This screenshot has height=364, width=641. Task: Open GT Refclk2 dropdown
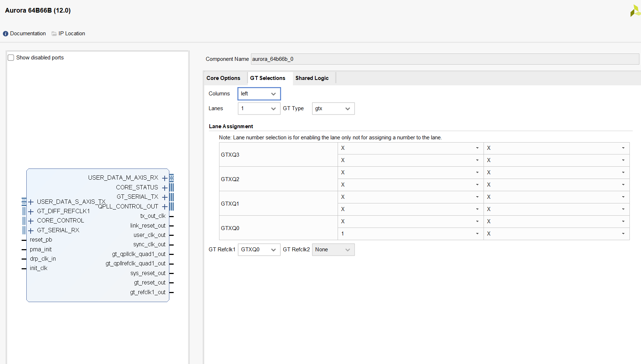[x=333, y=250]
